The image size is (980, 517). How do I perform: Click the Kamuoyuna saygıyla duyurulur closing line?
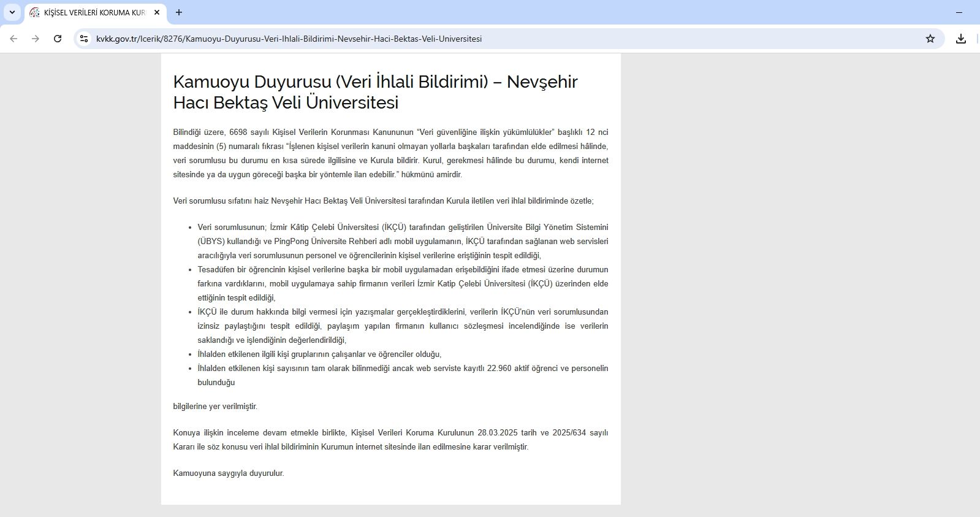(x=229, y=473)
